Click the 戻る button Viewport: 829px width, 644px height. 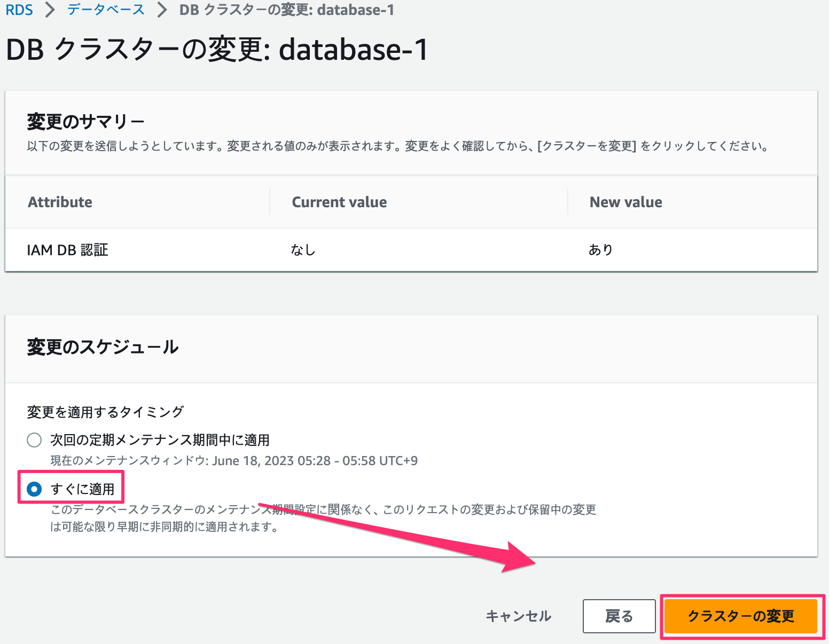pos(619,616)
